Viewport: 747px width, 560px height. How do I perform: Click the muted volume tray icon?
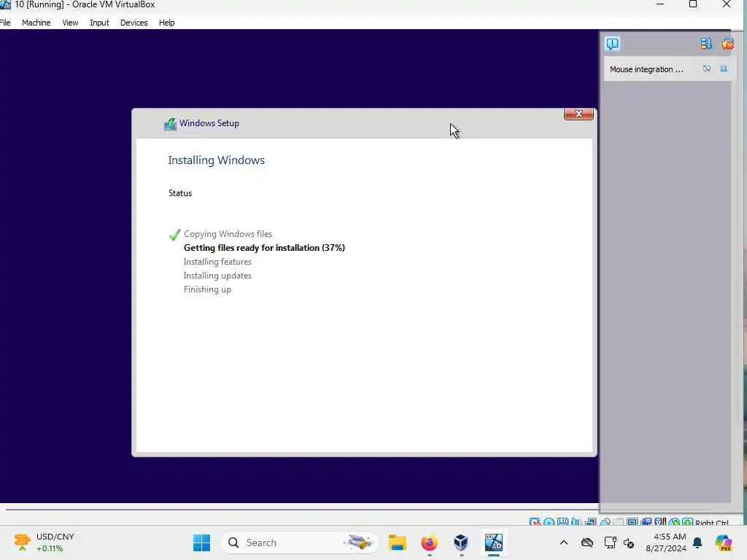coord(629,542)
